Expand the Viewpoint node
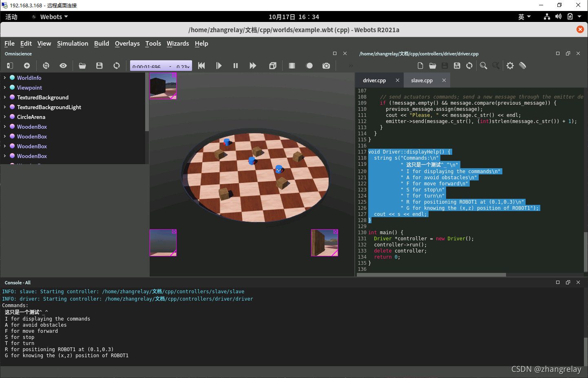Screen dimensions: 588x378 [x=5, y=88]
